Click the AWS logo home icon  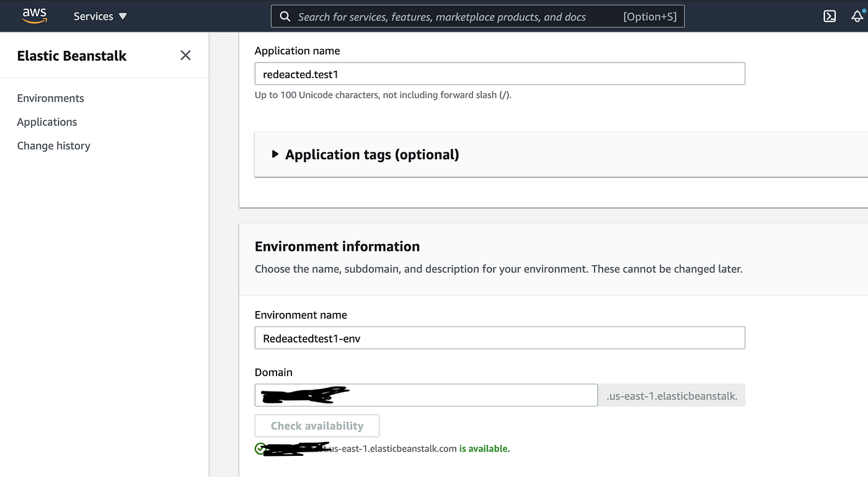pyautogui.click(x=35, y=15)
